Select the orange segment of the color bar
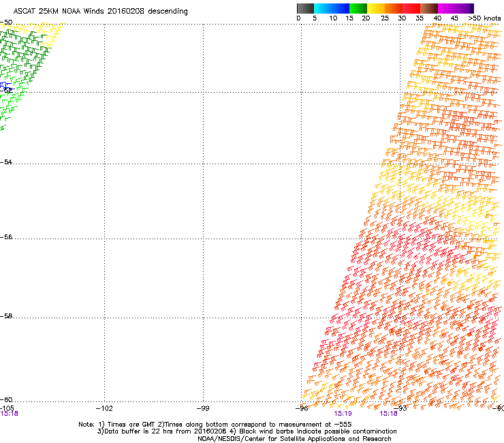The image size is (504, 443). [x=394, y=8]
